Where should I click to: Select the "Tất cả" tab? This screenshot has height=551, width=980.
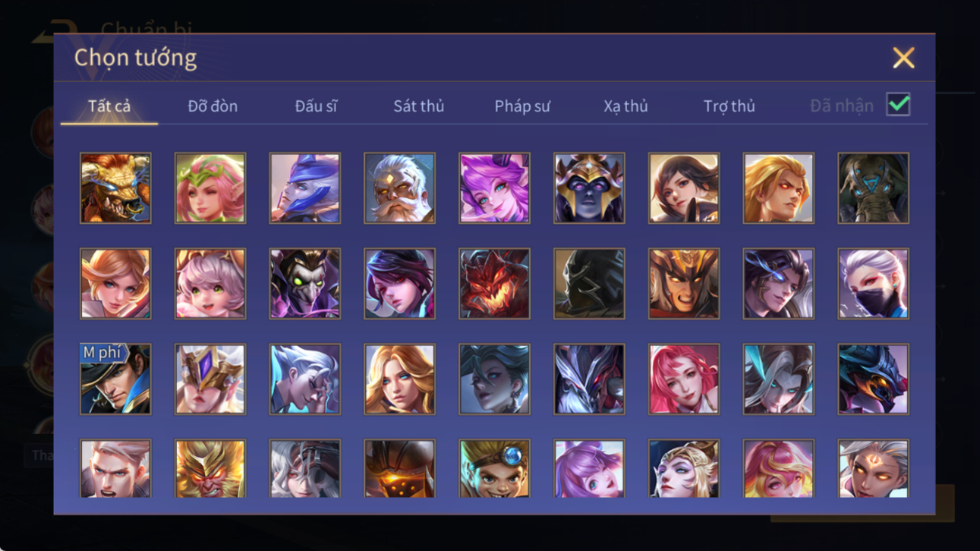[x=109, y=106]
